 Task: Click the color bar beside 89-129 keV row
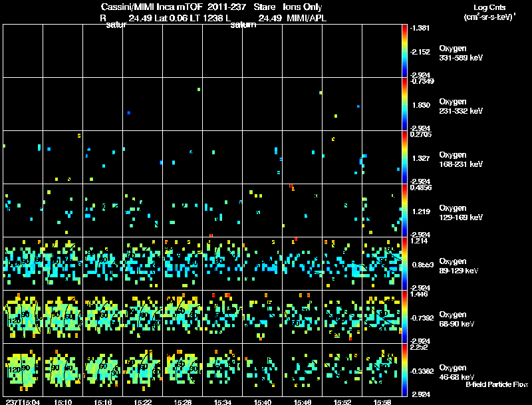tap(404, 263)
